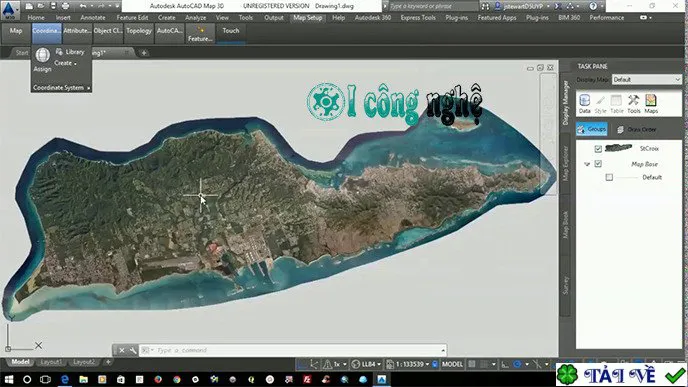The height and width of the screenshot is (387, 688).
Task: Click the Open file quick access icon
Action: tap(41, 6)
